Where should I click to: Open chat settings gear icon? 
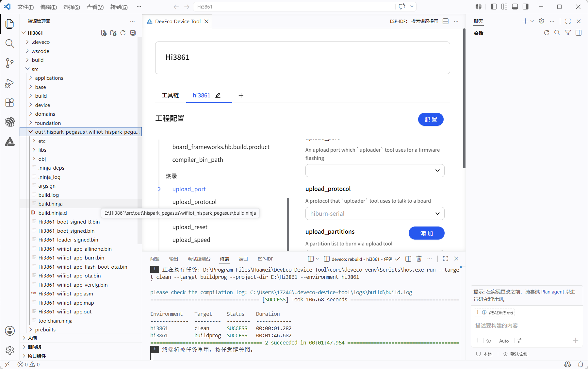coord(542,21)
